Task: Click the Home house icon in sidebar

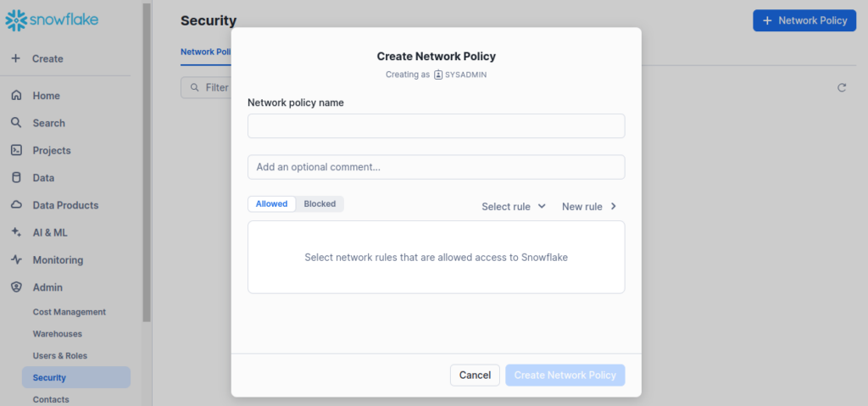Action: pos(16,96)
